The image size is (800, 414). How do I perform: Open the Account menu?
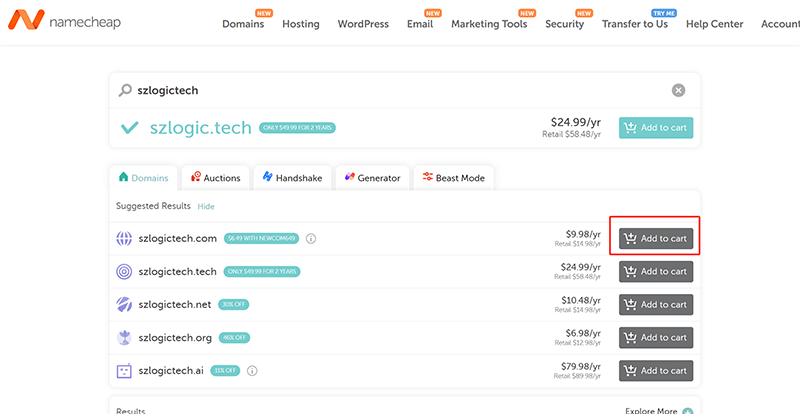coord(780,24)
